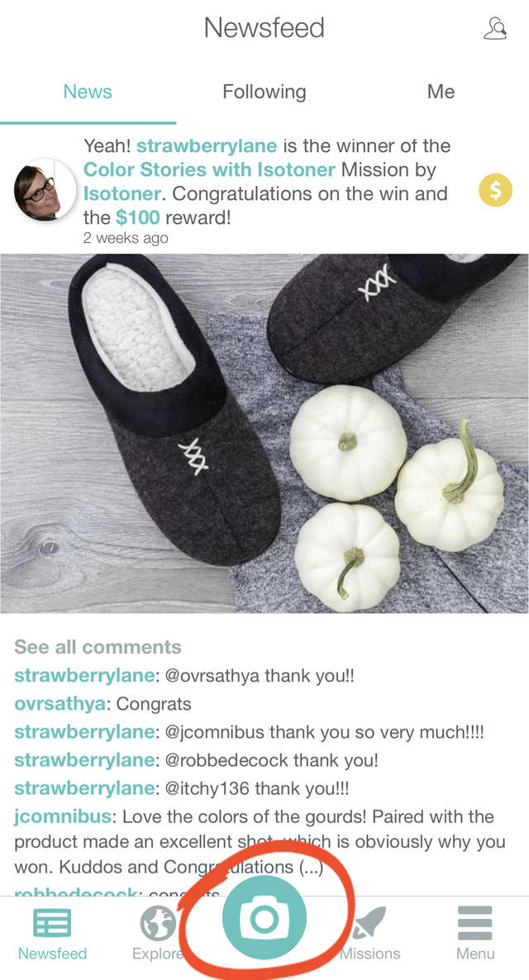Image resolution: width=529 pixels, height=980 pixels.
Task: Select the News tab
Action: (x=88, y=92)
